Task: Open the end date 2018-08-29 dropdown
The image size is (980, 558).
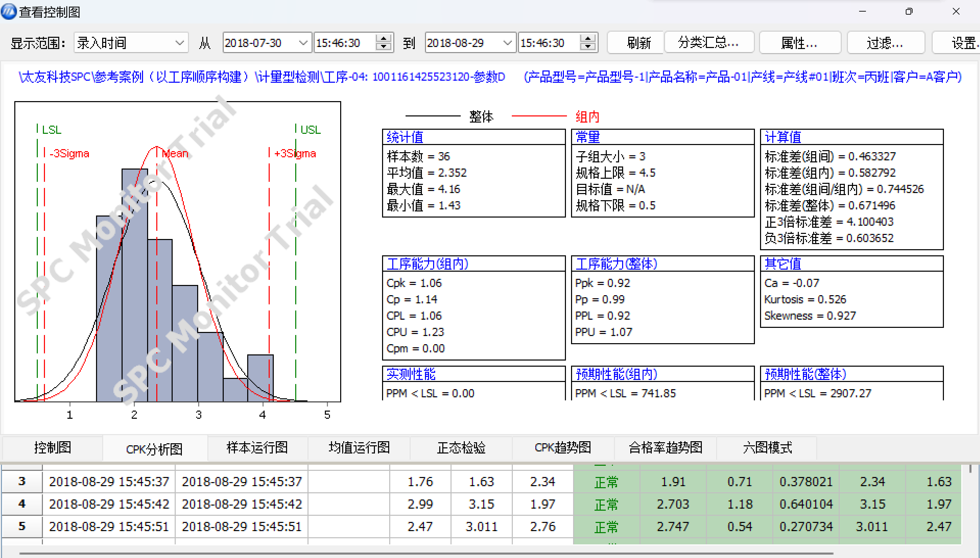Action: point(507,43)
